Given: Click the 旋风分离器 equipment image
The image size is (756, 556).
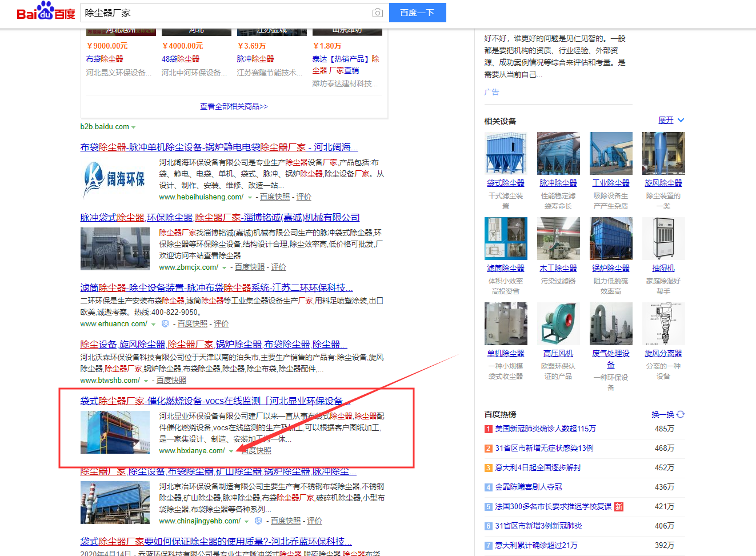Looking at the screenshot, I should coord(663,323).
